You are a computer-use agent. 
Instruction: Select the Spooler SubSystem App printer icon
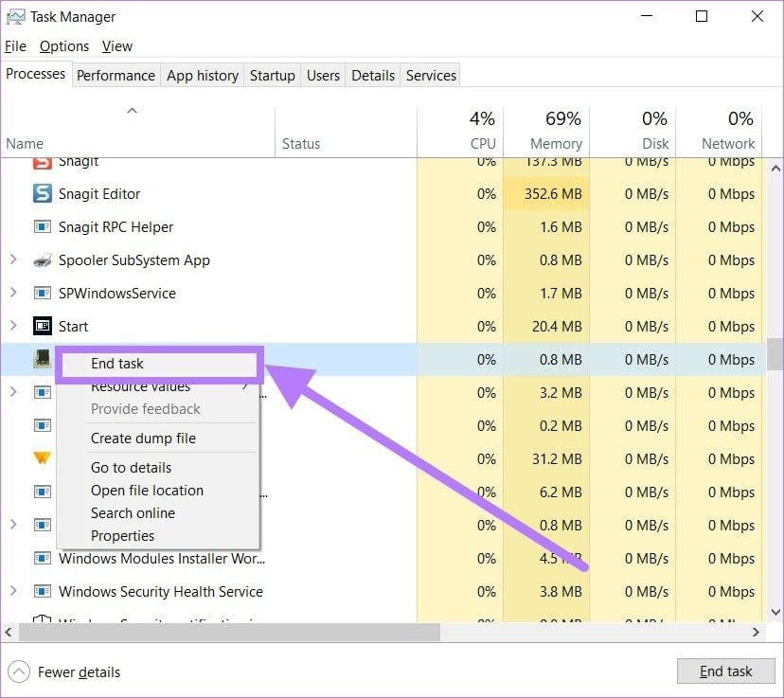(42, 260)
